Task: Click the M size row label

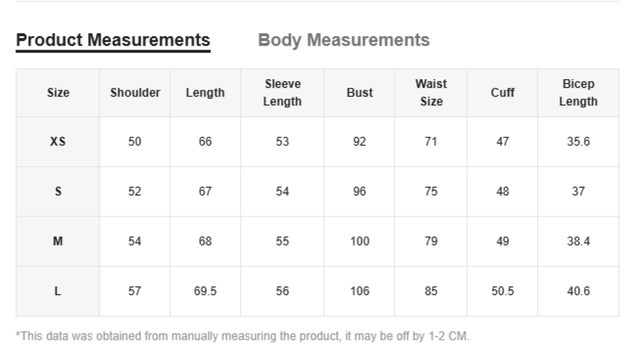Action: click(x=58, y=241)
